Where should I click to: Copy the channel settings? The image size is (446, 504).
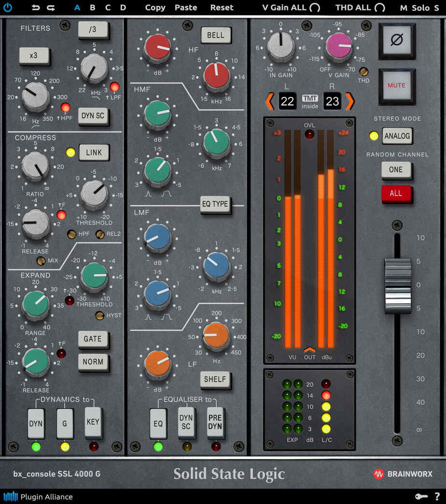pos(155,8)
